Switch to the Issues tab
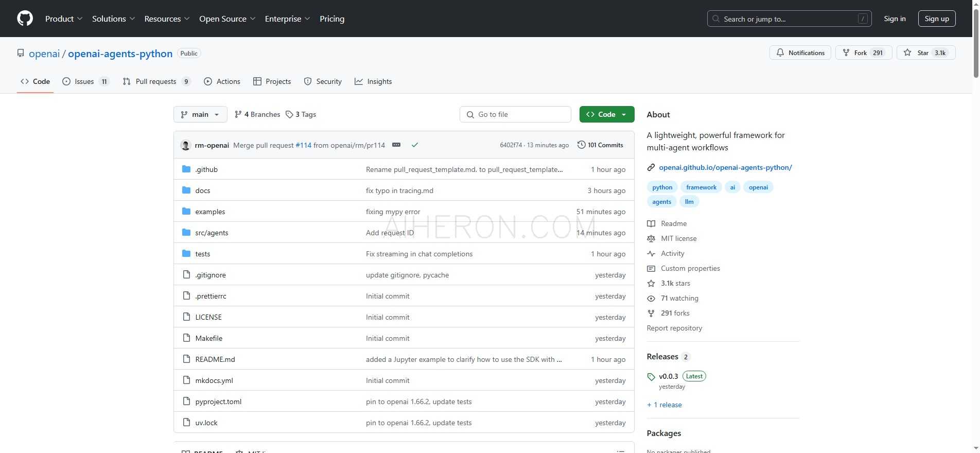The width and height of the screenshot is (980, 453). (86, 81)
